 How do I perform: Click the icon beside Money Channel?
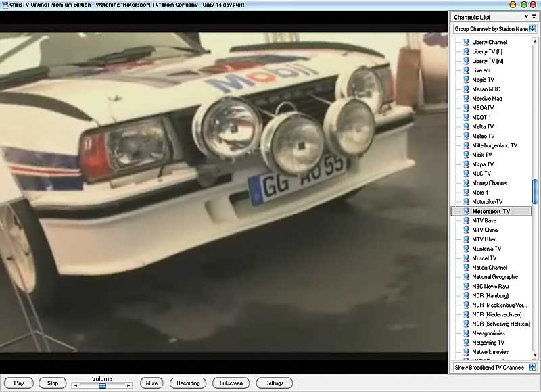point(466,183)
